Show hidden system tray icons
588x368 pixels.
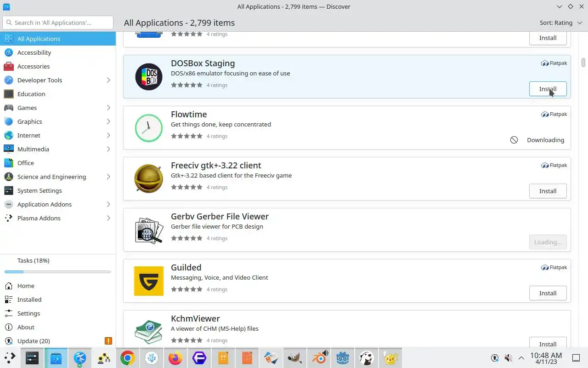(x=521, y=358)
